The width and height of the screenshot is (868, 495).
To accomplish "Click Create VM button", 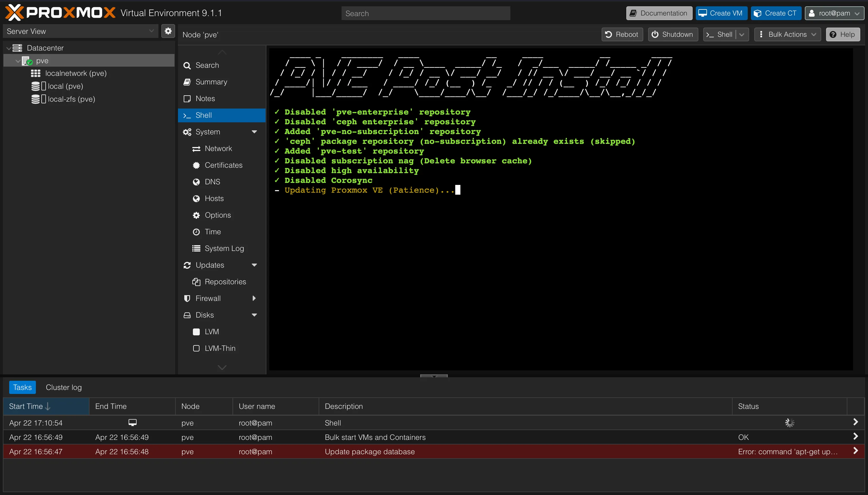I will point(721,13).
